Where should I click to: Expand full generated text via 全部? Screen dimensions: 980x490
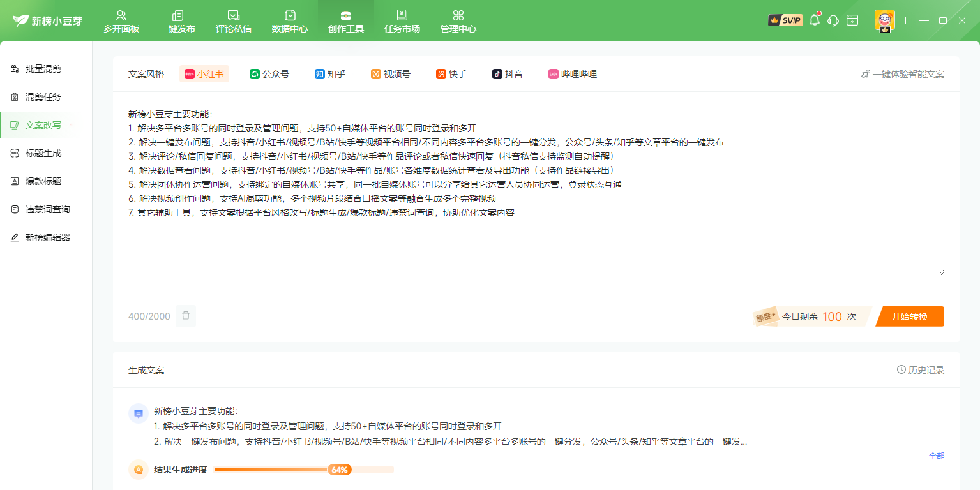point(936,456)
